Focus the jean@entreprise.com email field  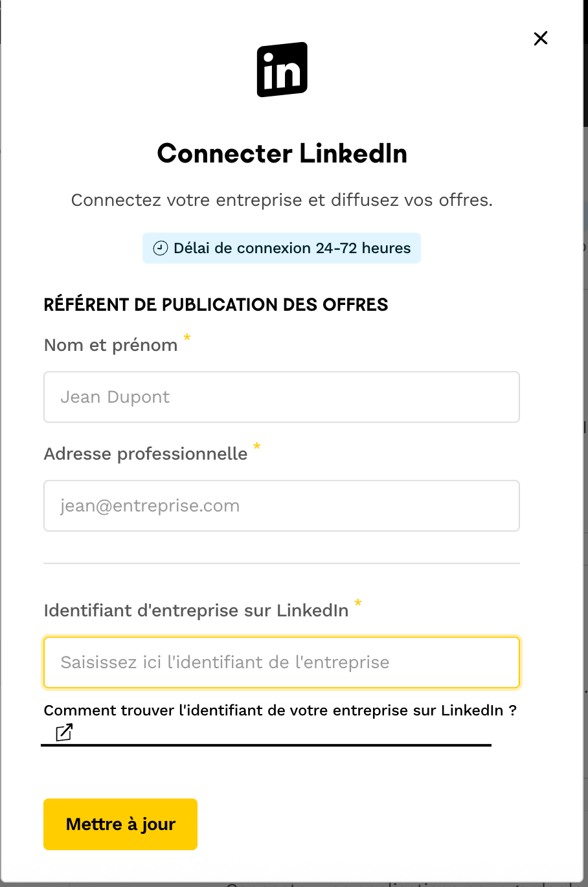coord(282,506)
